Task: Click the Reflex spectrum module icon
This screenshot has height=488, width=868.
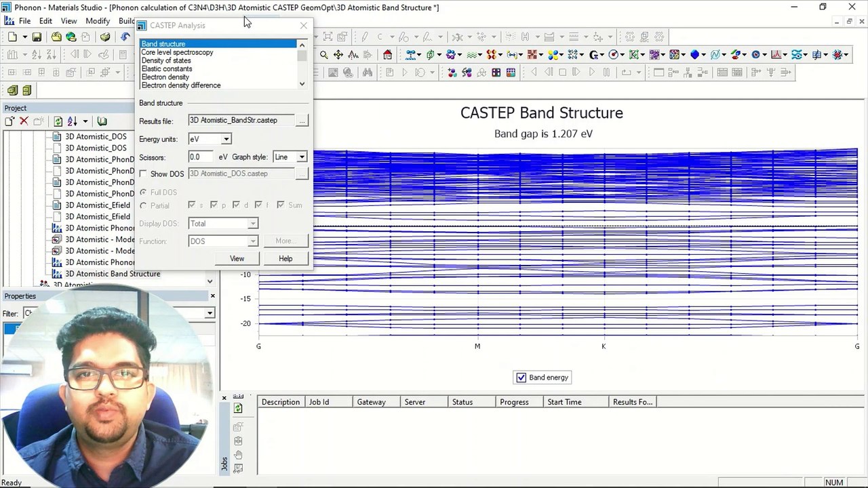Action: [x=775, y=55]
